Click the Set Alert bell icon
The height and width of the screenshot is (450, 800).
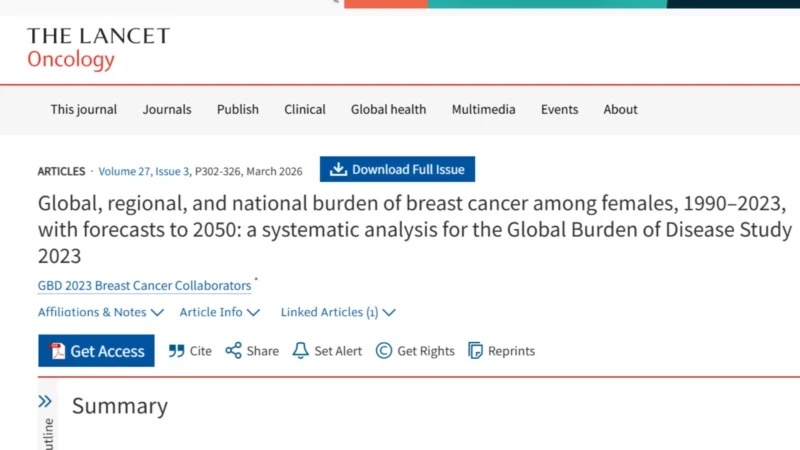(x=301, y=351)
